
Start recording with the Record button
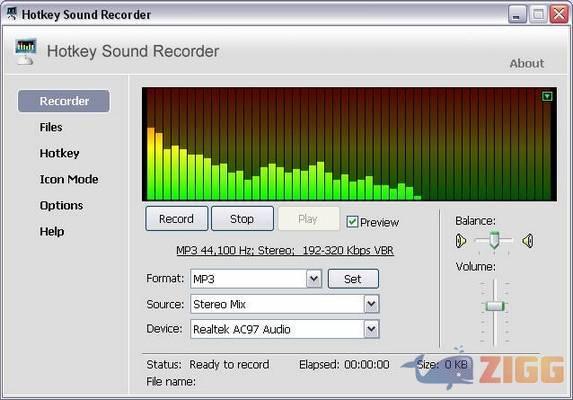point(177,219)
